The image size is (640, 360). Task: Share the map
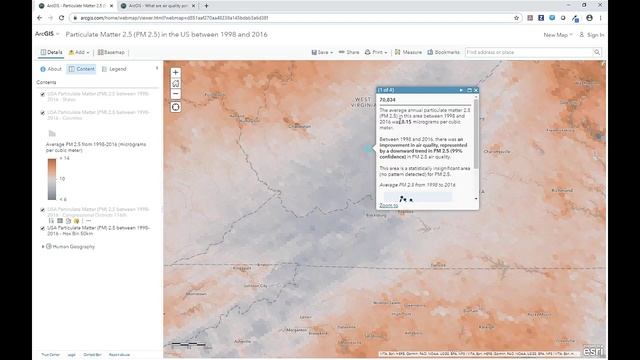click(349, 52)
